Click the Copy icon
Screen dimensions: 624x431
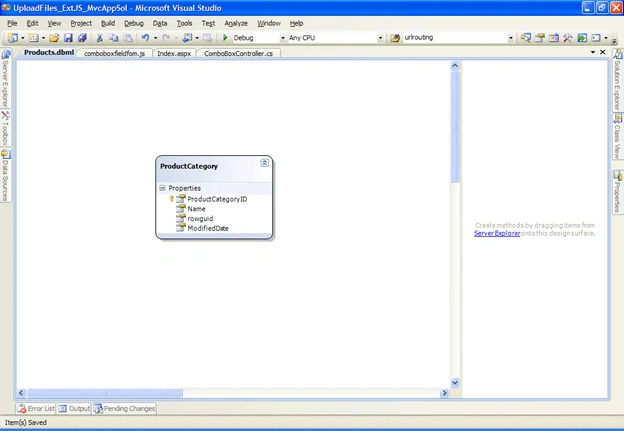[114, 38]
